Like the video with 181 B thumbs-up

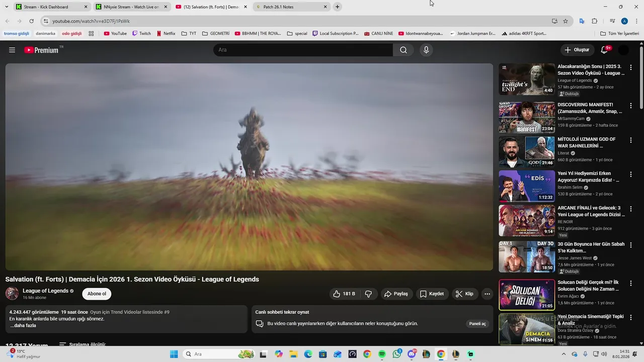tap(345, 294)
